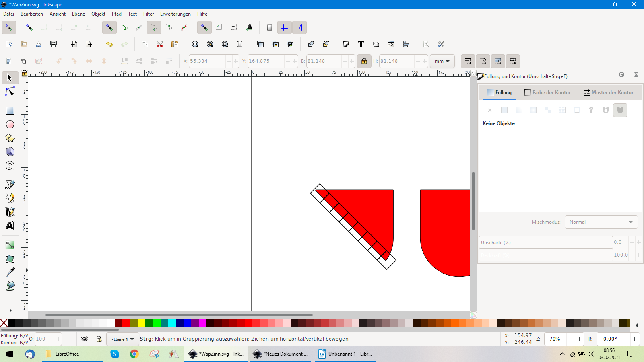The width and height of the screenshot is (644, 362).
Task: Select the Rectangle tool in toolbox
Action: tap(10, 111)
